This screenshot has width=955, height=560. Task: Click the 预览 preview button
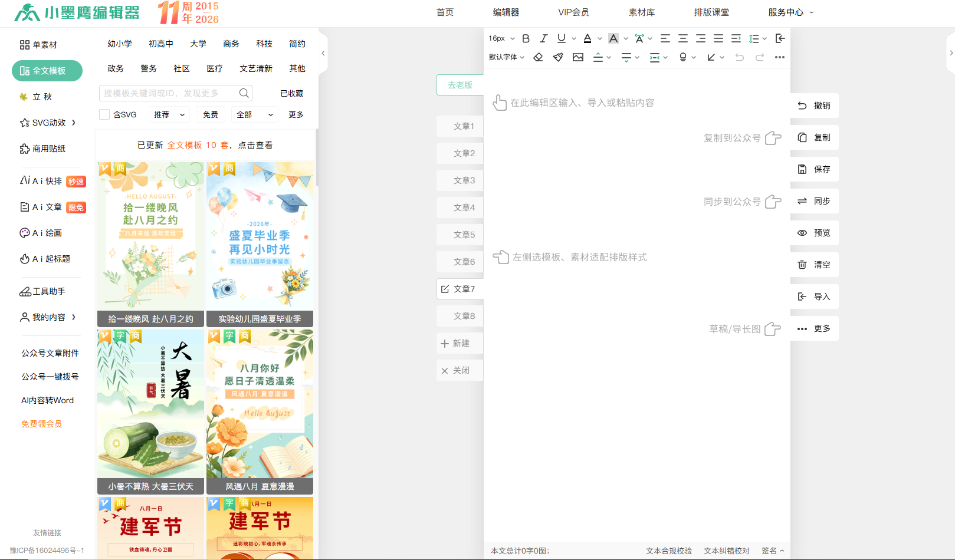click(x=815, y=233)
